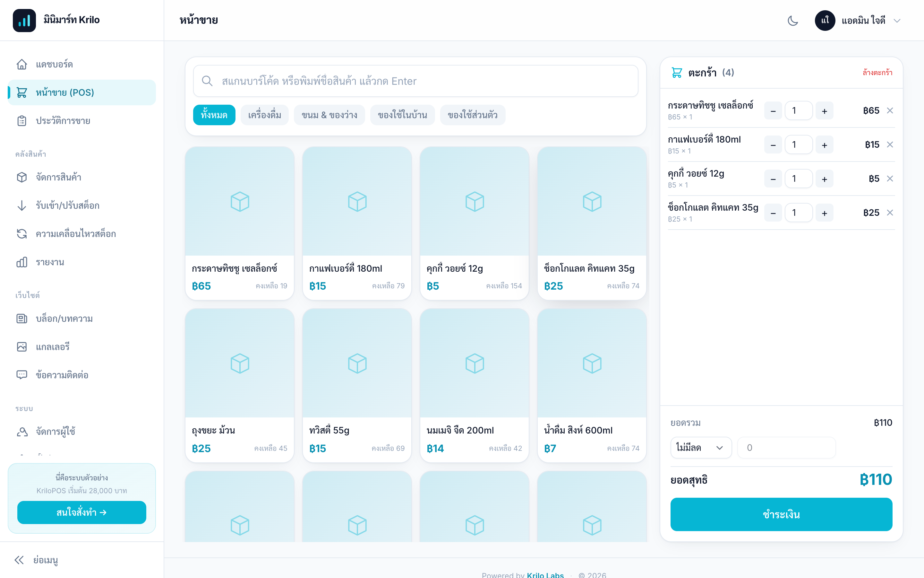Click the newspaper icon beside บล็อก/บทความ

[22, 319]
